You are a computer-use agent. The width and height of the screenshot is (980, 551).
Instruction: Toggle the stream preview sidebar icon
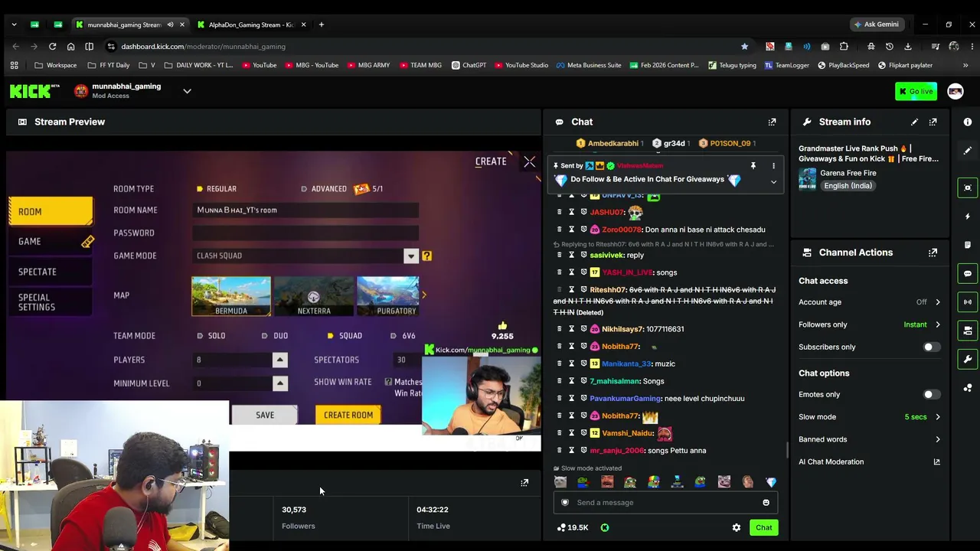click(x=968, y=187)
